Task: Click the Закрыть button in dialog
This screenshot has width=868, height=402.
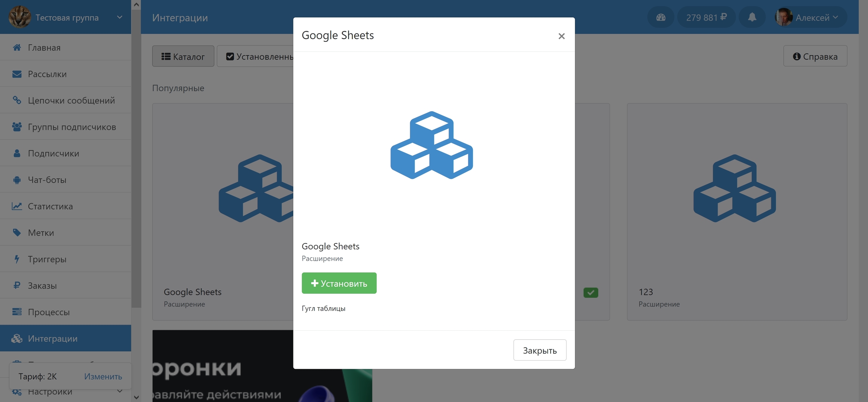Action: click(539, 350)
